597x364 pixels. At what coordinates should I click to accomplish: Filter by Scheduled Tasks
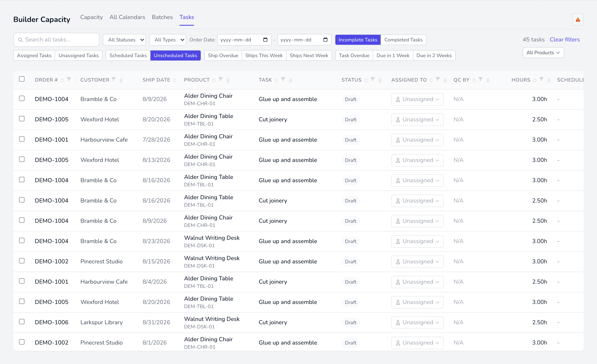tap(128, 55)
